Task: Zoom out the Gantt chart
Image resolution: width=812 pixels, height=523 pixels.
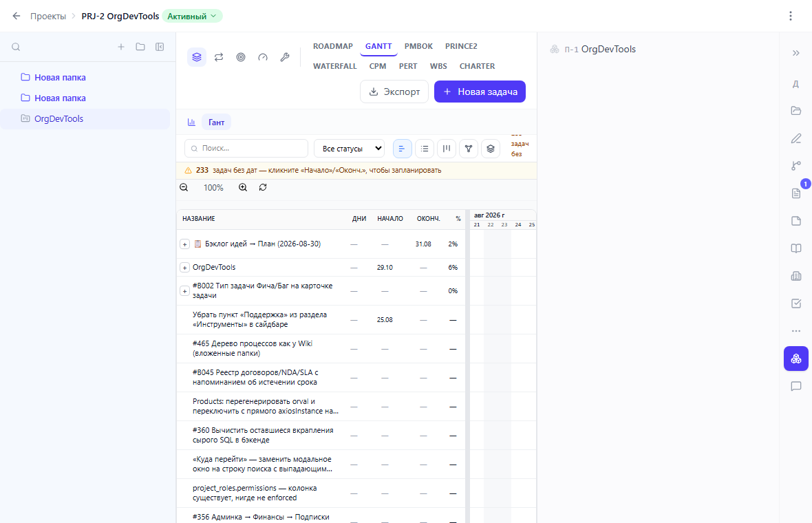Action: [x=184, y=187]
